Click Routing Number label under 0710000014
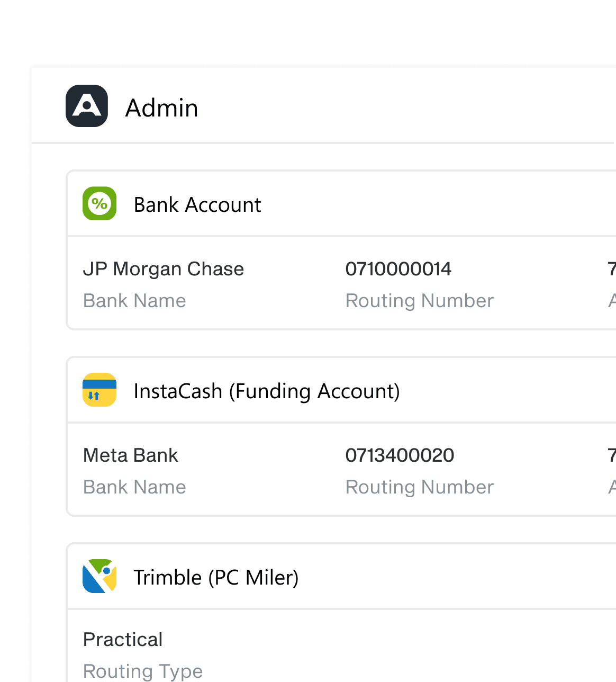This screenshot has width=616, height=682. click(420, 301)
